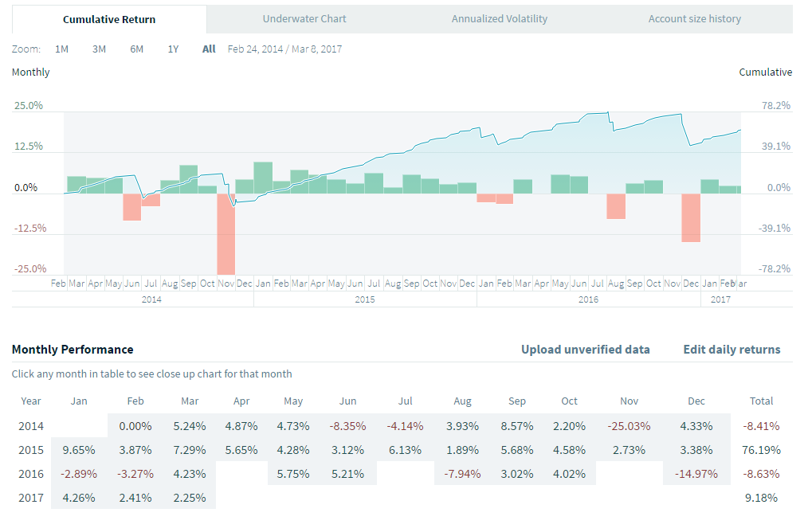Screen dimensions: 808x532
Task: Set chart zoom to 3M
Action: (99, 49)
